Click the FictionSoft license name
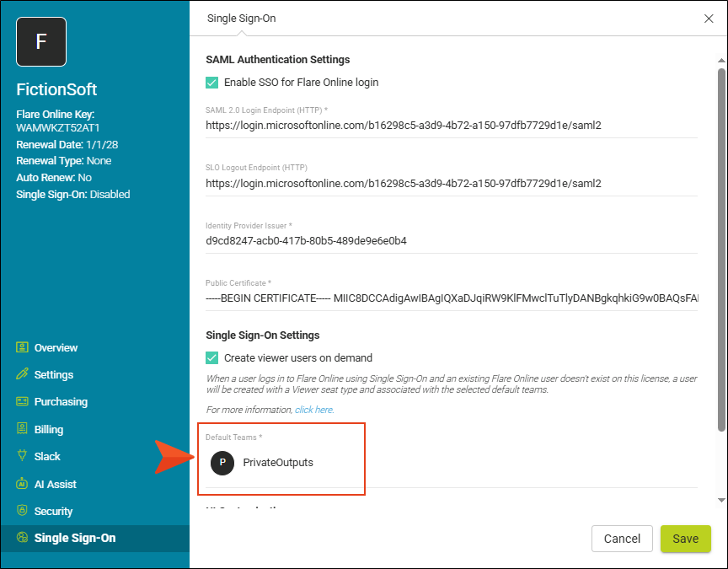 point(56,89)
